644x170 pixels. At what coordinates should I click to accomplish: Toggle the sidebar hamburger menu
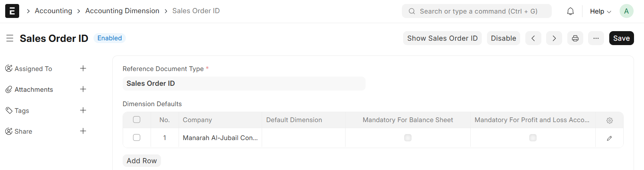tap(10, 38)
